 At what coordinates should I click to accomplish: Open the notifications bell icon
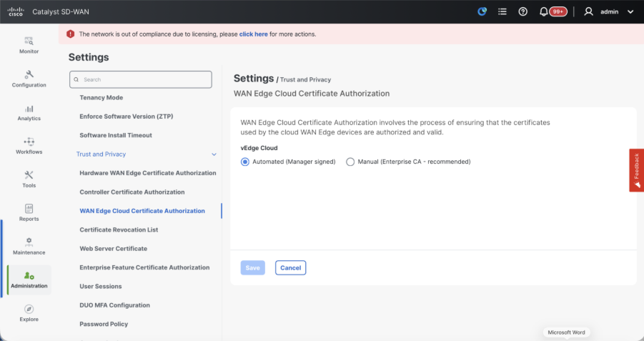click(x=543, y=11)
